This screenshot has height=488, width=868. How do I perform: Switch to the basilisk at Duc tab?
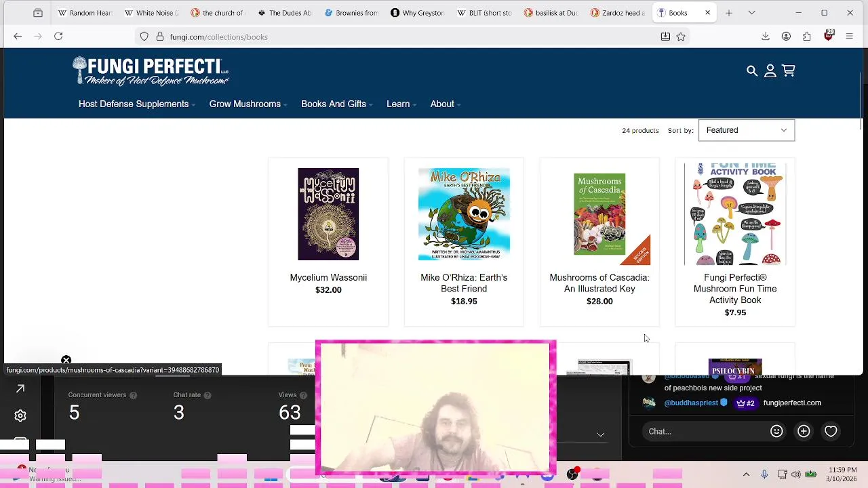549,13
